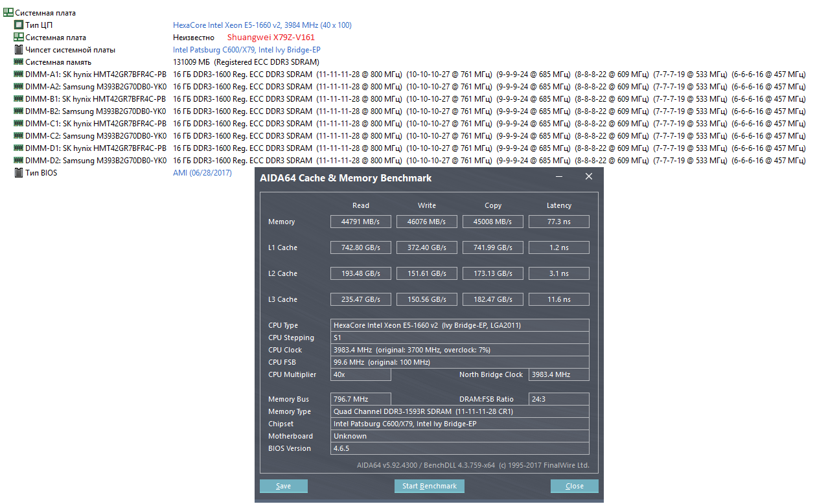The image size is (815, 504).
Task: Click the Memory Type Quad Channel DDR3-1593R field
Action: pyautogui.click(x=460, y=411)
